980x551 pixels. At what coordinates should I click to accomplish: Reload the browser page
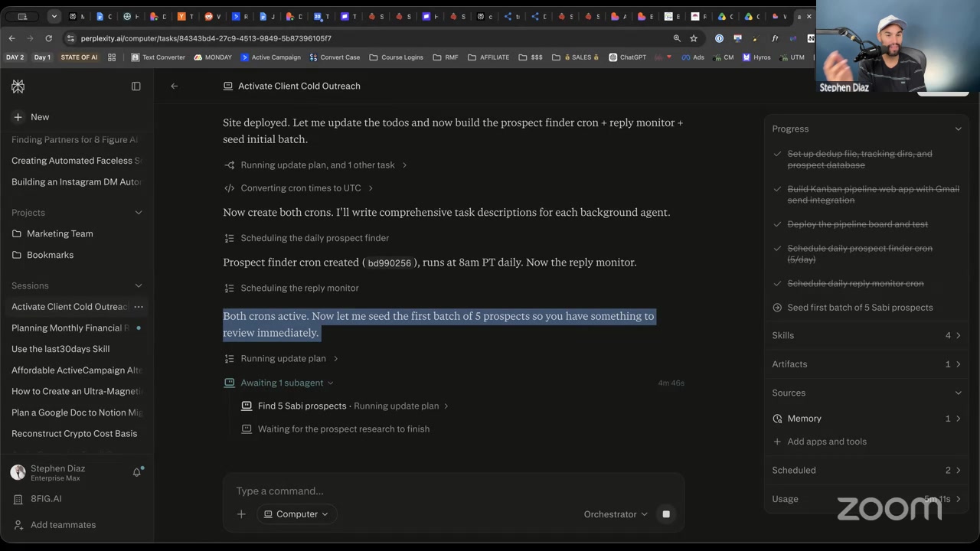[x=48, y=38]
